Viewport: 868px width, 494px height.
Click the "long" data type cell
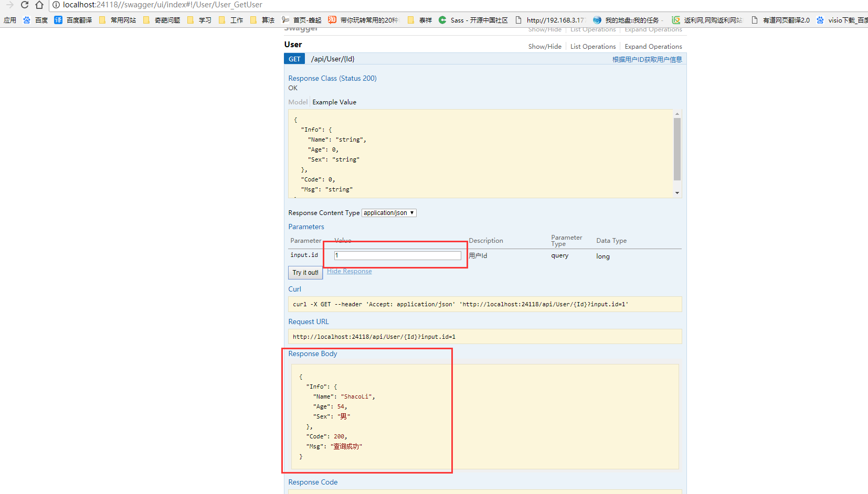[x=603, y=256]
